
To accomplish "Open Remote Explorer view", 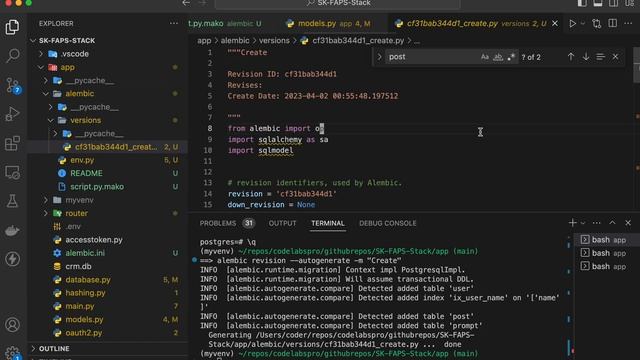I will coord(12,172).
